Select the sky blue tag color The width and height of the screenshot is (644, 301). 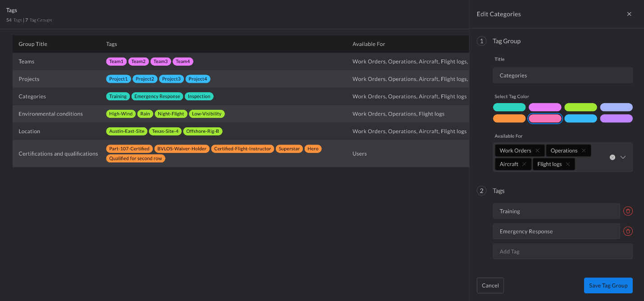[x=580, y=118]
